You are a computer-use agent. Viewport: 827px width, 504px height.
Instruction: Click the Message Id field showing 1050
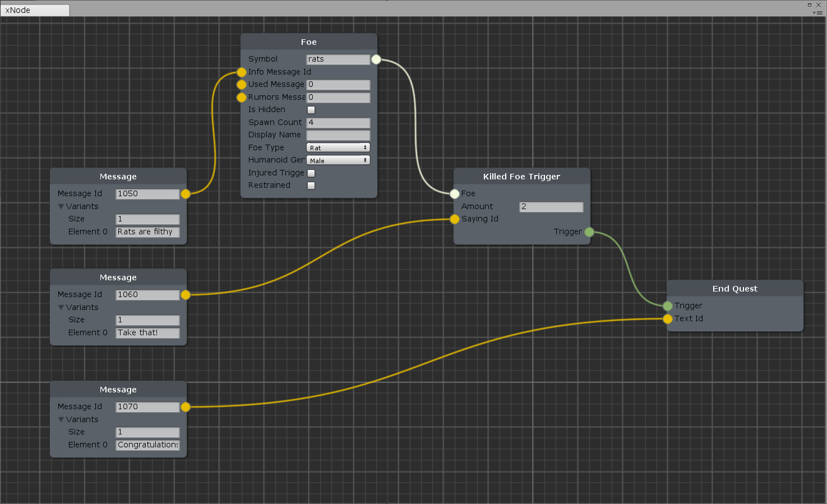pyautogui.click(x=147, y=194)
